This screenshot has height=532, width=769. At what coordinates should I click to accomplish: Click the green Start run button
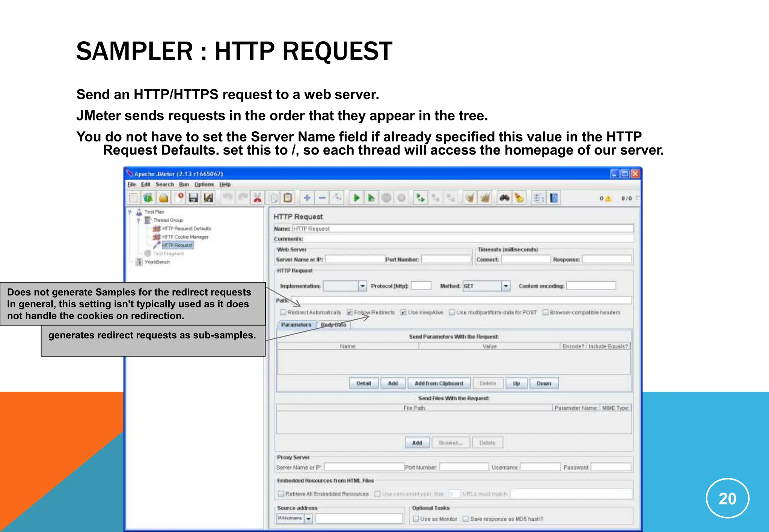[x=356, y=198]
